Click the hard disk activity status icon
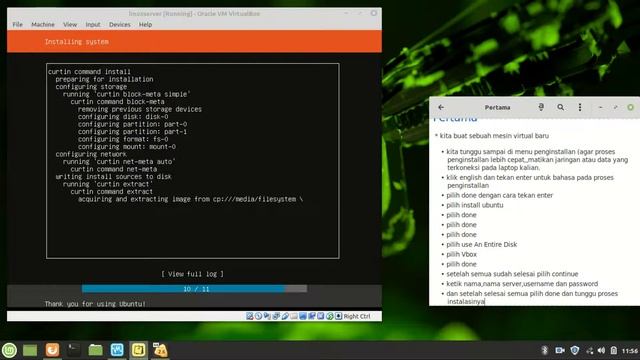The height and width of the screenshot is (360, 640). [x=249, y=316]
